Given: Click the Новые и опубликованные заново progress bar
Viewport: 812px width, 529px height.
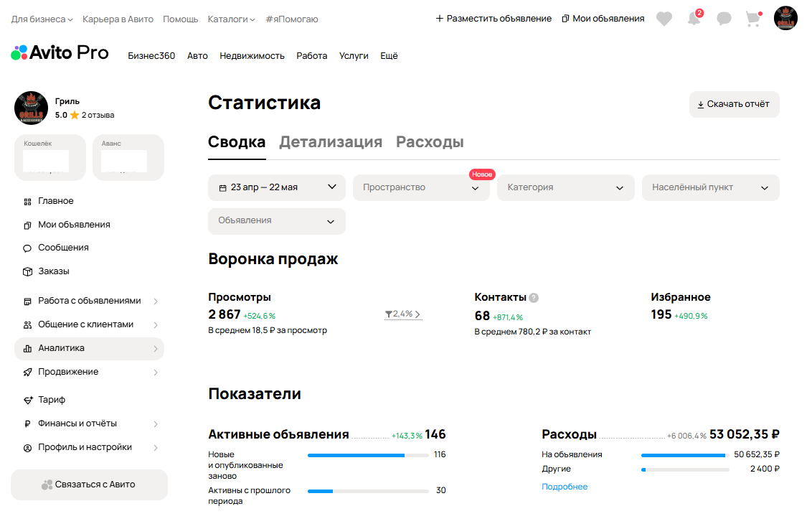Looking at the screenshot, I should click(x=368, y=455).
